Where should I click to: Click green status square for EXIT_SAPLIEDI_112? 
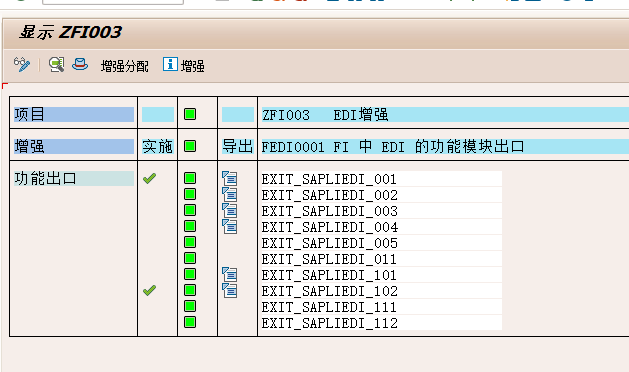[190, 322]
